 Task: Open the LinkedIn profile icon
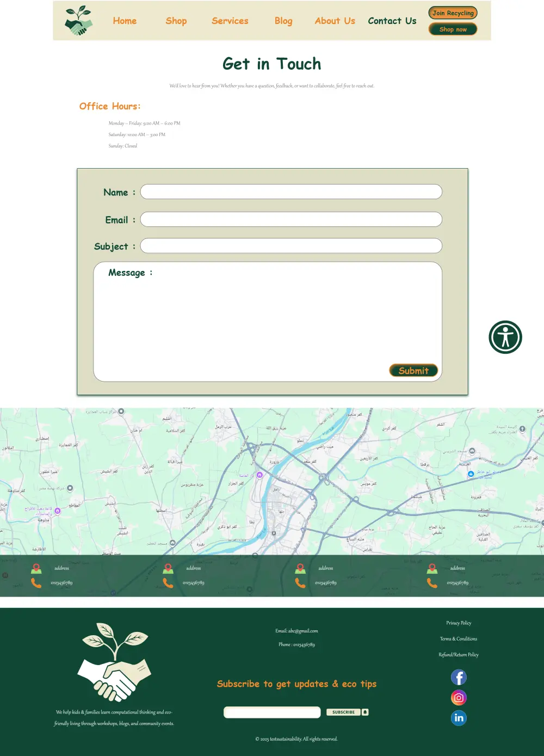tap(459, 718)
